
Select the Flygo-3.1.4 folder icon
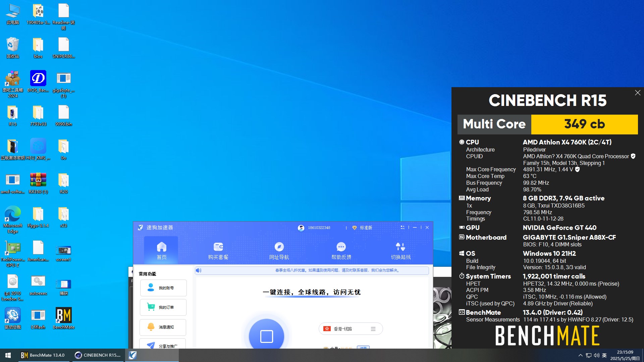pyautogui.click(x=38, y=217)
